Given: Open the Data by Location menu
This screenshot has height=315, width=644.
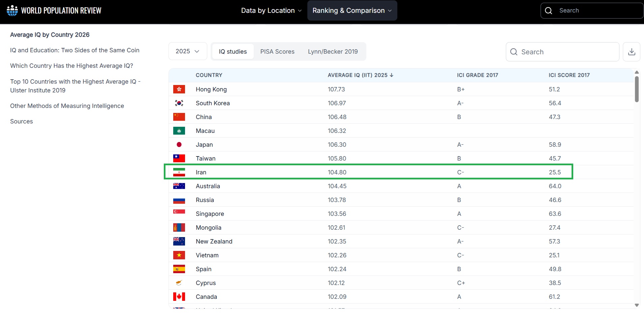Looking at the screenshot, I should (x=271, y=10).
